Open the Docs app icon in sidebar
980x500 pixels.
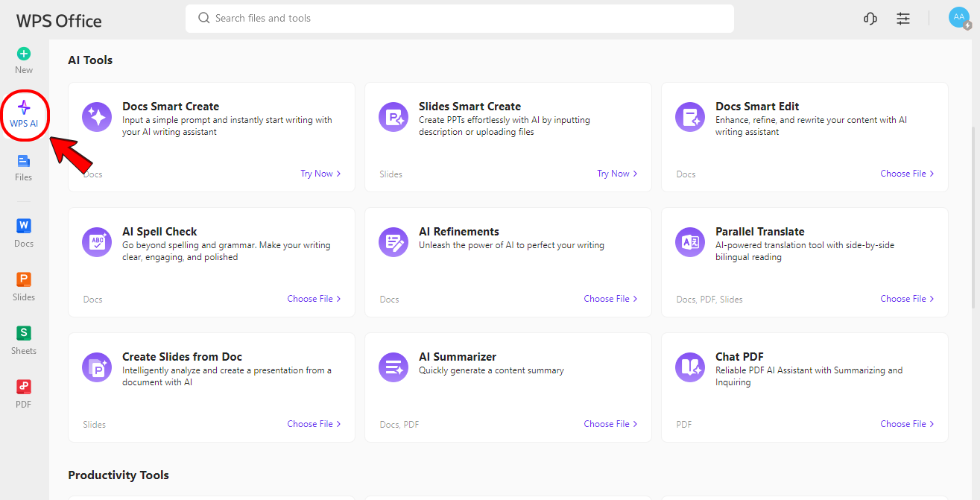point(24,226)
